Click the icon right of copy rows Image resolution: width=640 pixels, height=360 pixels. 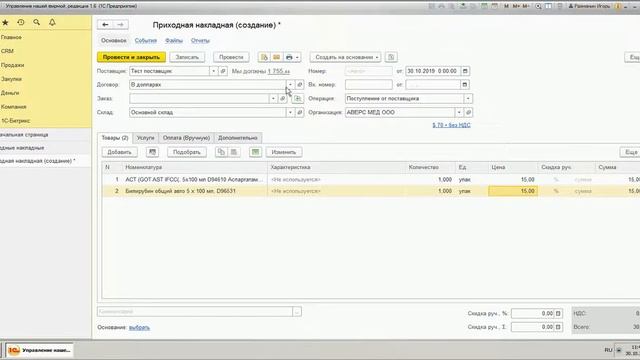pos(234,152)
